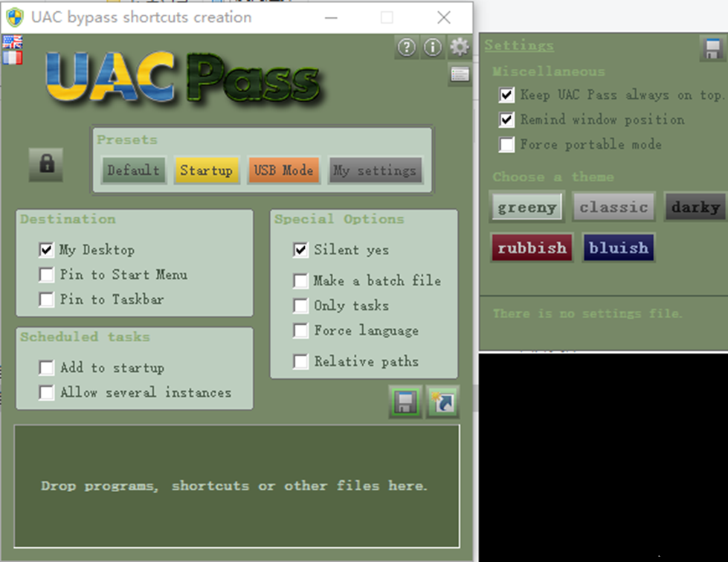
Task: Click the Settings panel title
Action: click(519, 45)
